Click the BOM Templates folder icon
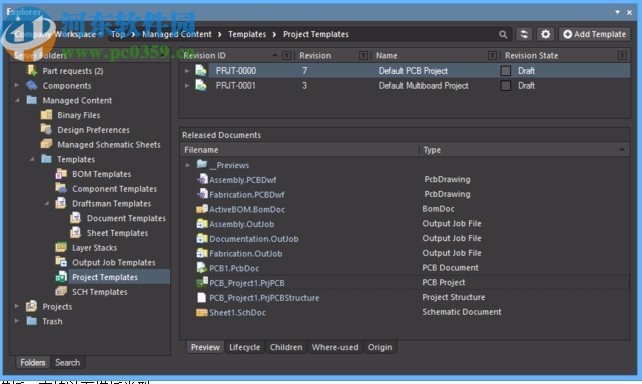This screenshot has height=384, width=642. (x=61, y=174)
